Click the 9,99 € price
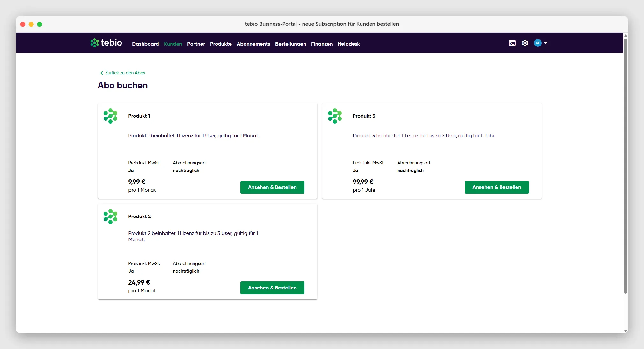The width and height of the screenshot is (644, 349). click(x=137, y=182)
